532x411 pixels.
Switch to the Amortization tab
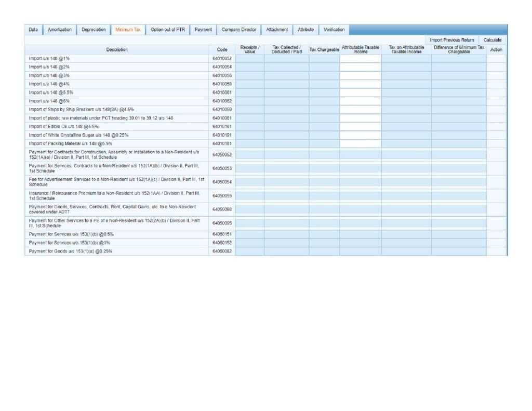coord(60,30)
